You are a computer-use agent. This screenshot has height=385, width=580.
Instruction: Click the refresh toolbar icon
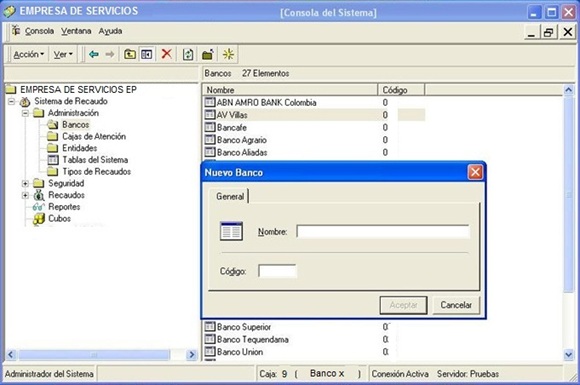[188, 54]
